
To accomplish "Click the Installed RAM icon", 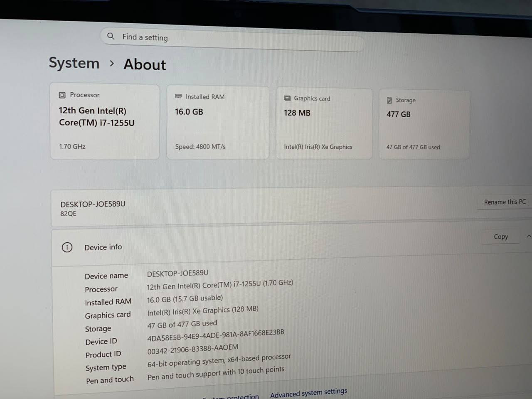I will [178, 96].
